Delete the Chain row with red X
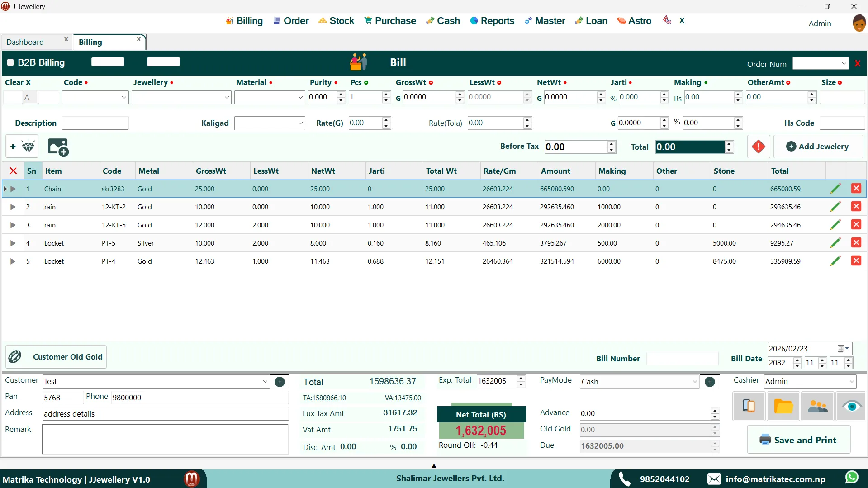The image size is (868, 488). tap(856, 189)
